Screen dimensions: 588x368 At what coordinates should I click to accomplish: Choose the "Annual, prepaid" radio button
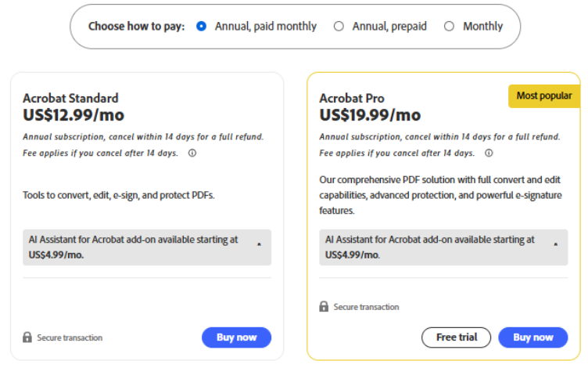point(339,27)
